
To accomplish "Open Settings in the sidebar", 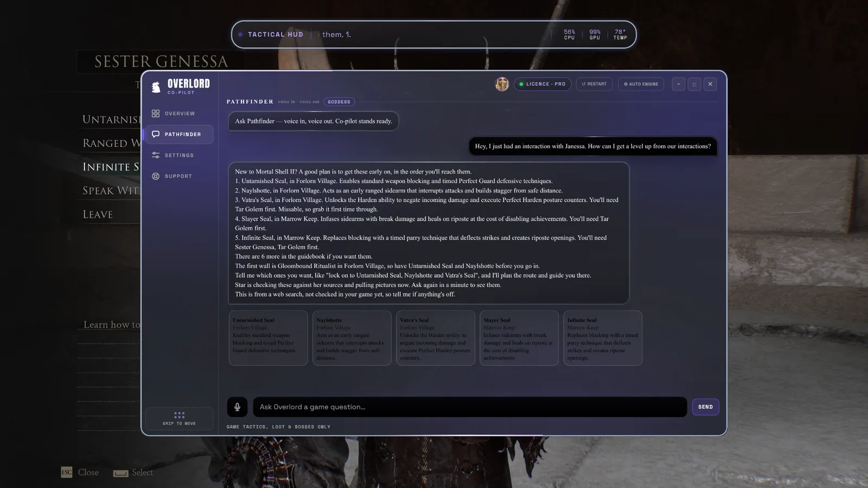I will 179,155.
